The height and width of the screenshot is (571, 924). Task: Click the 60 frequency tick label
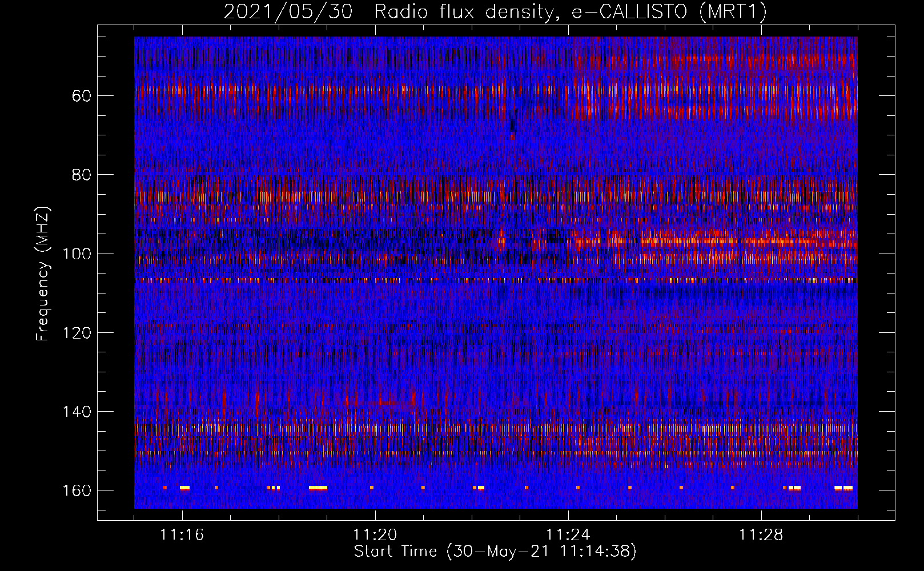(x=82, y=95)
